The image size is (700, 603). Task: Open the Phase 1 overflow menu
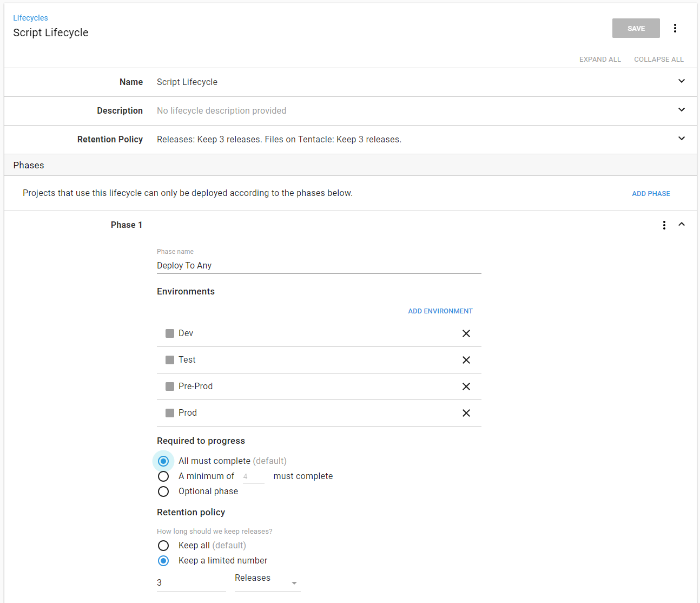tap(664, 225)
